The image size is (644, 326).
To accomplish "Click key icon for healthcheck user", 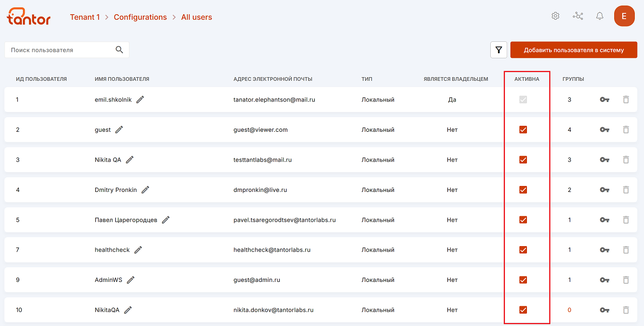I will tap(605, 250).
